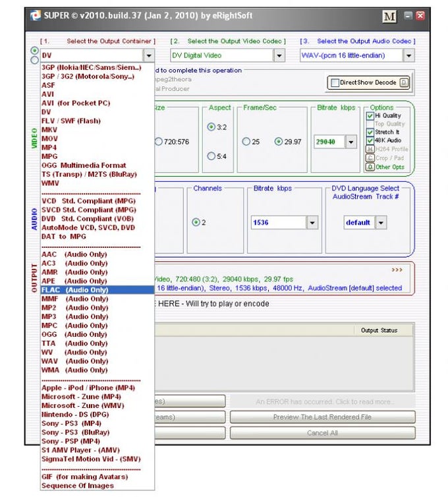Click the M mode button in title bar
The height and width of the screenshot is (497, 448).
point(389,16)
